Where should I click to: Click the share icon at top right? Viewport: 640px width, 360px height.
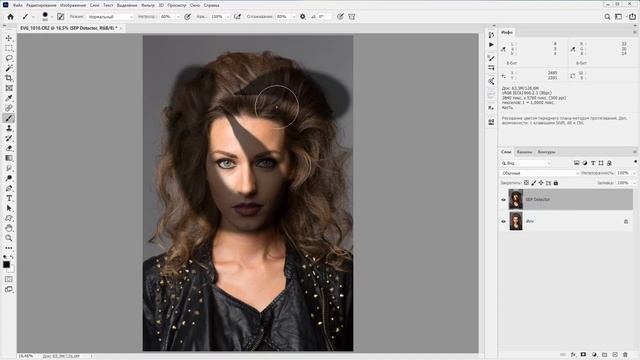pos(632,17)
